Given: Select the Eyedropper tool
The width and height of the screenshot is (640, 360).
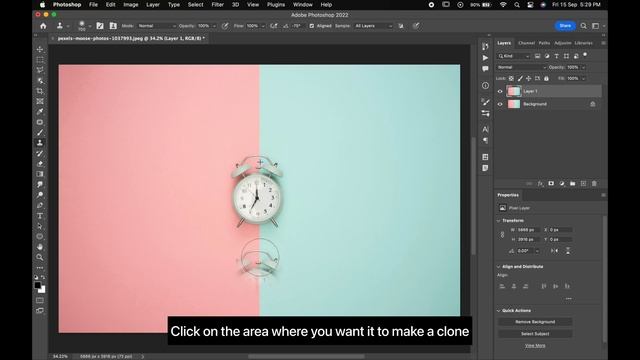Looking at the screenshot, I should [x=40, y=111].
